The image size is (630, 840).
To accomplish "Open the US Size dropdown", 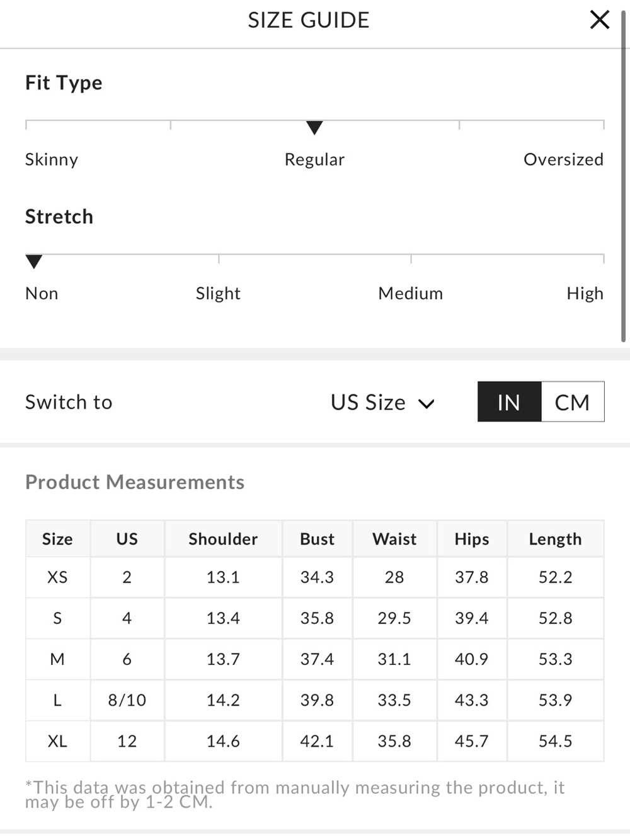I will [x=382, y=402].
